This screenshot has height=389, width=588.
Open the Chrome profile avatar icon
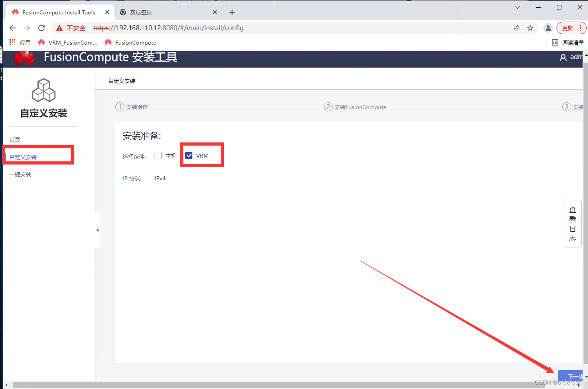tap(548, 28)
